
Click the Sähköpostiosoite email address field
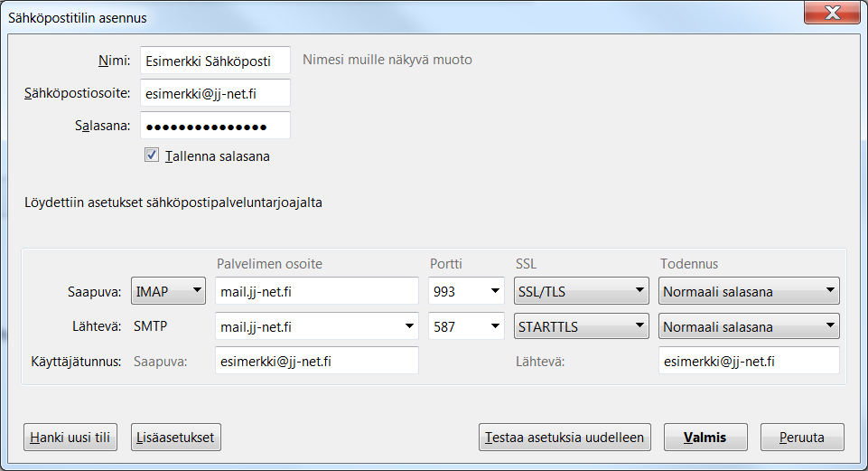(215, 93)
